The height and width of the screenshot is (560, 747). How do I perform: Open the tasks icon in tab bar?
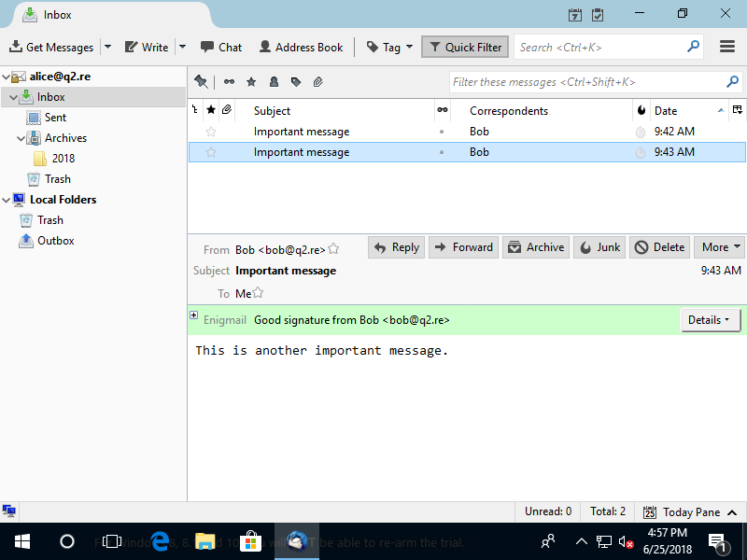tap(598, 15)
